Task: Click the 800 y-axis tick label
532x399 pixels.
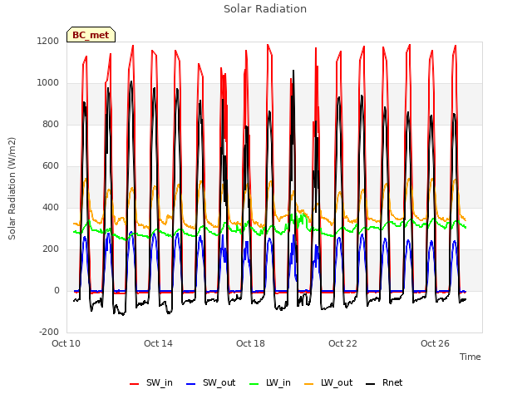Action: coord(51,125)
